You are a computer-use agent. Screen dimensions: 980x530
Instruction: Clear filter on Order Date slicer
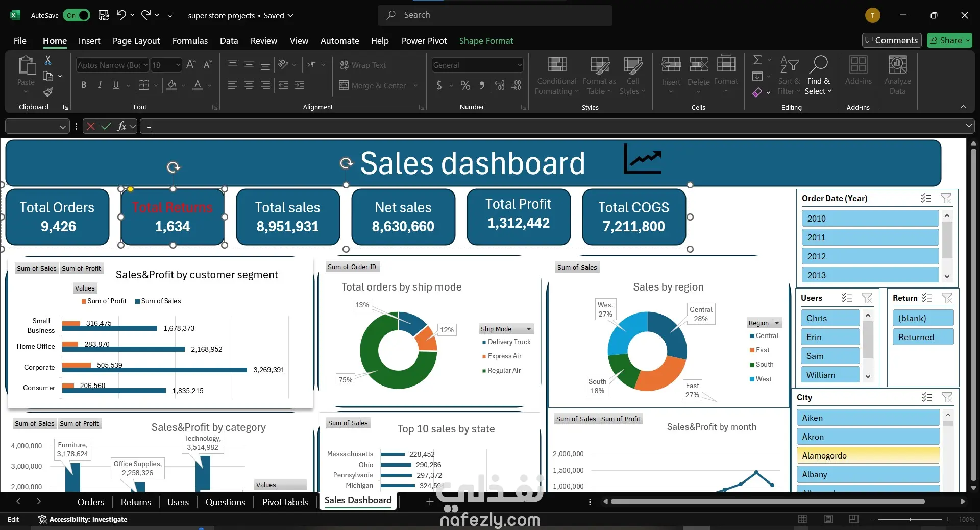tap(946, 198)
